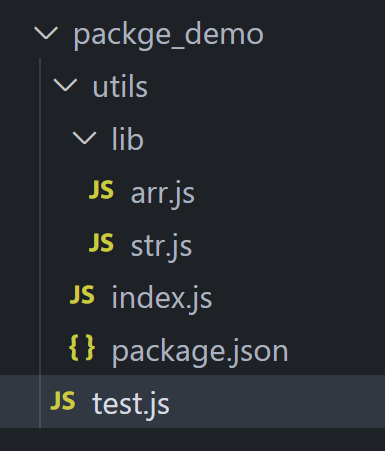
Task: Open the package.json file
Action: coord(200,352)
